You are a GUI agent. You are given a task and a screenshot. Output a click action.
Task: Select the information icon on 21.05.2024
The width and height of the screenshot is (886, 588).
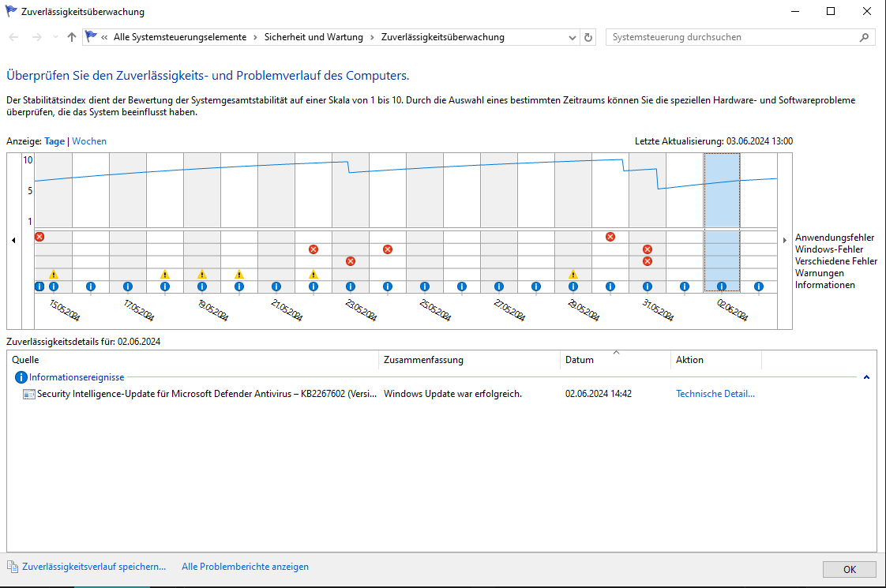[276, 287]
